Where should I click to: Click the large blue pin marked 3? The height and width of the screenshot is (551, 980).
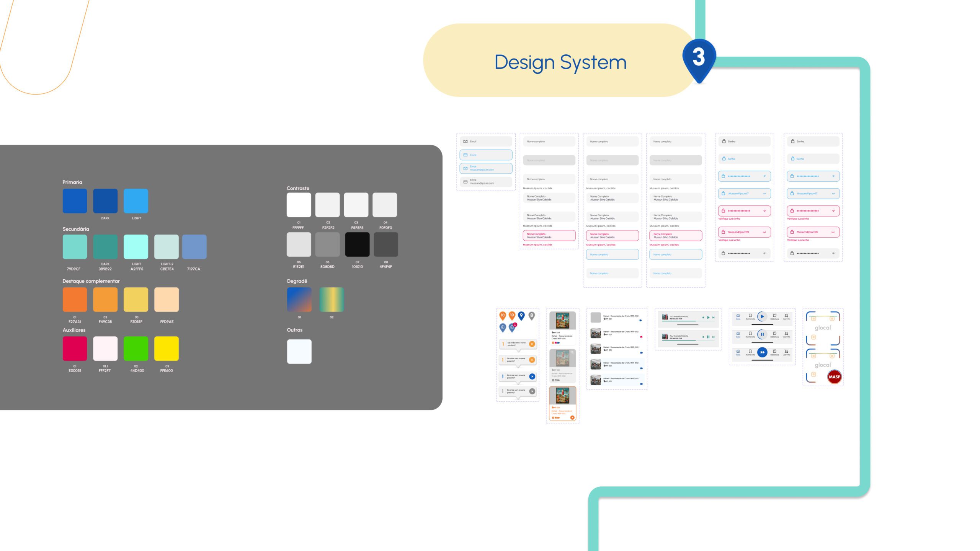(x=699, y=58)
